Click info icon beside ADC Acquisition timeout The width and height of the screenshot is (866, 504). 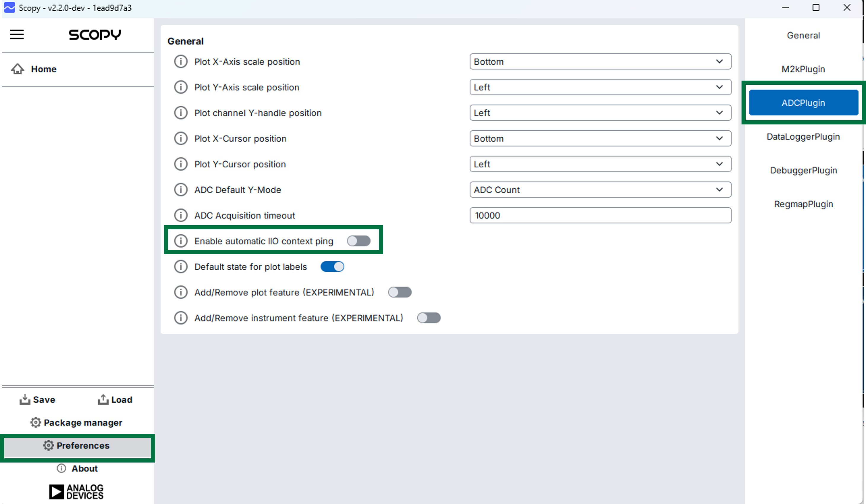[181, 215]
